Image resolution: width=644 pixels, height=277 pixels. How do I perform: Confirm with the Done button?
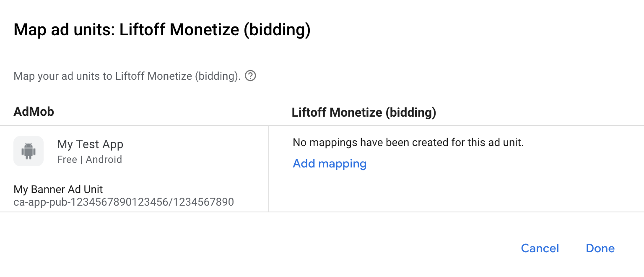pyautogui.click(x=600, y=248)
